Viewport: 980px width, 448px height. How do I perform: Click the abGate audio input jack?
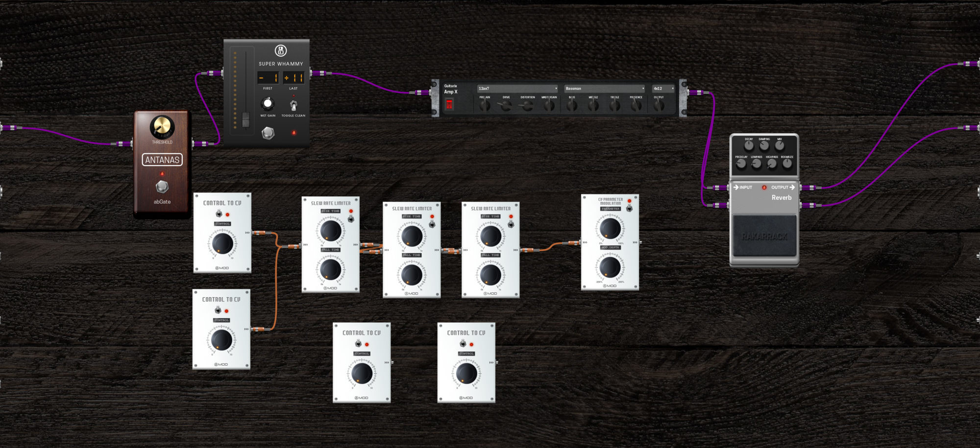(131, 143)
